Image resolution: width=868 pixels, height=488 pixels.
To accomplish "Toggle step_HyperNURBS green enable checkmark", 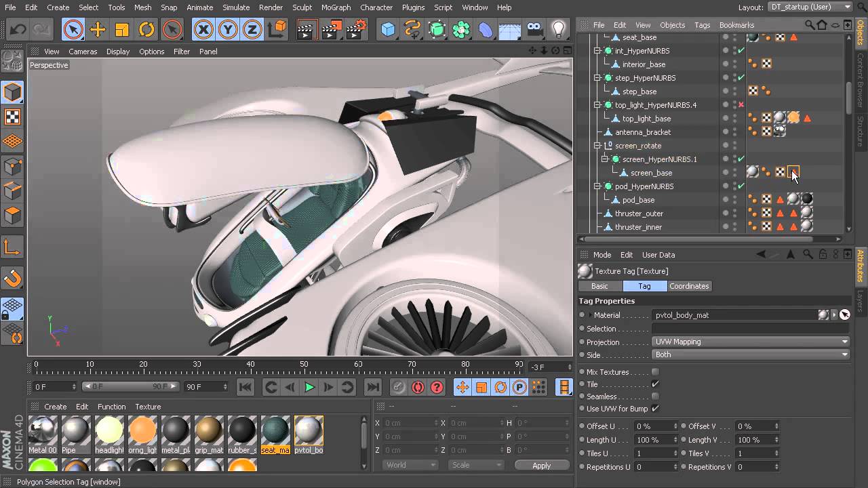I will [x=741, y=78].
